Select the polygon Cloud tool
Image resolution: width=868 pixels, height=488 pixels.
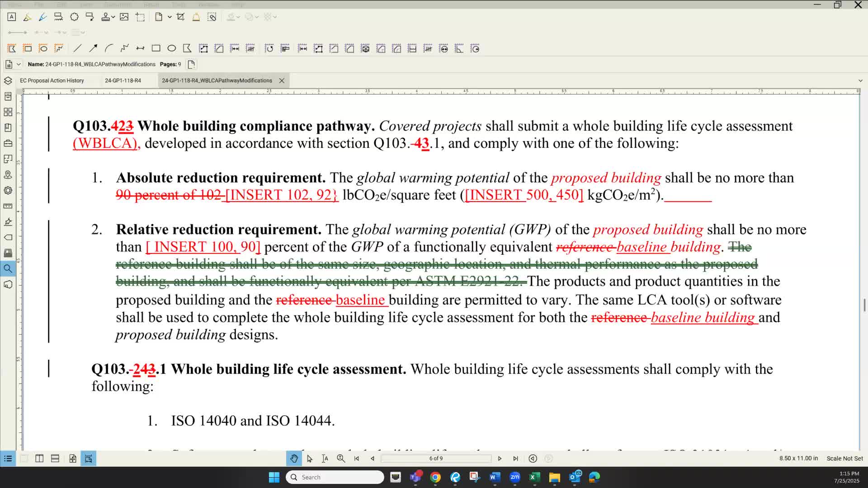point(74,17)
